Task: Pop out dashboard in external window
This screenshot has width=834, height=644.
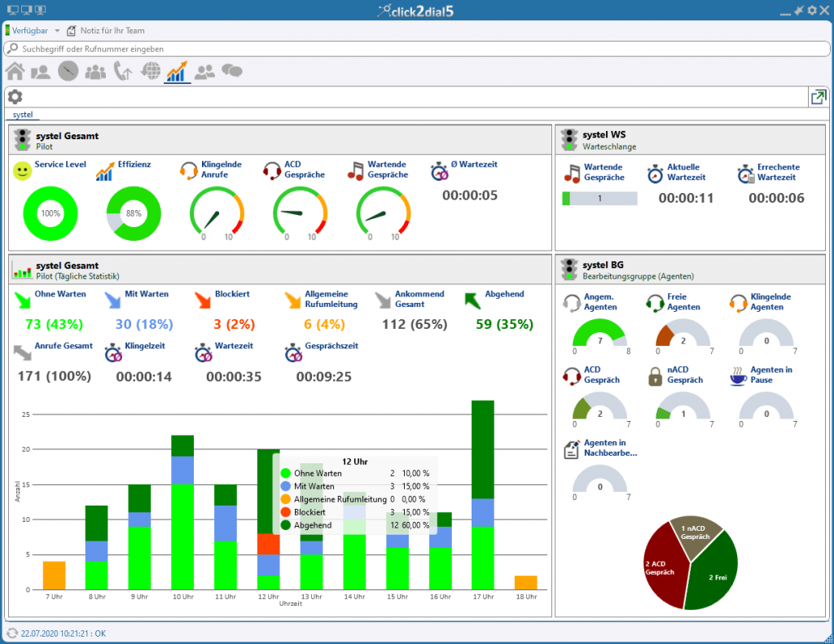Action: 817,98
